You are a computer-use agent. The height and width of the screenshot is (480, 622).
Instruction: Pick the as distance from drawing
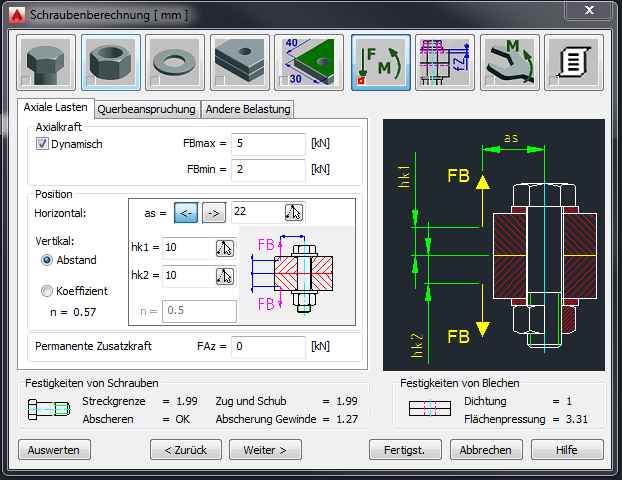(294, 213)
